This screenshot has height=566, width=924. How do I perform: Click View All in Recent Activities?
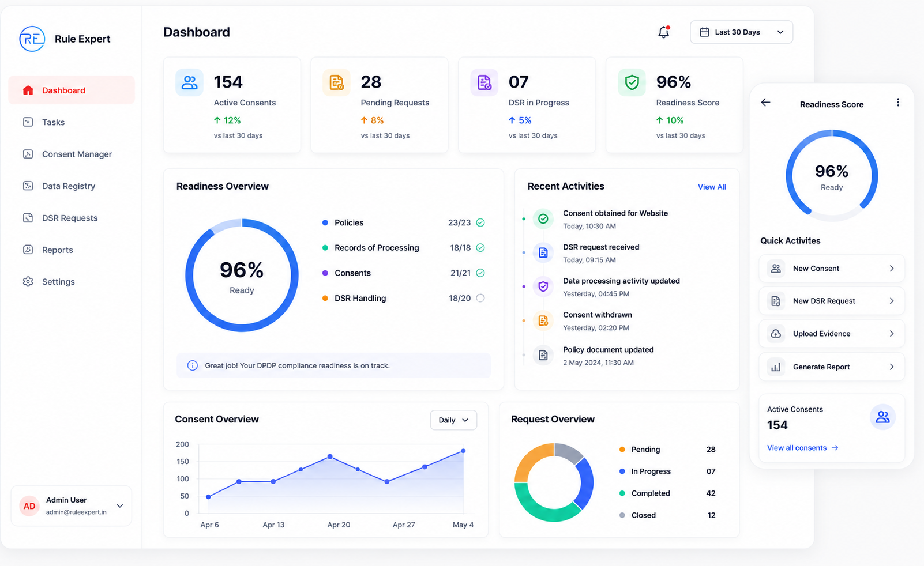coord(712,187)
